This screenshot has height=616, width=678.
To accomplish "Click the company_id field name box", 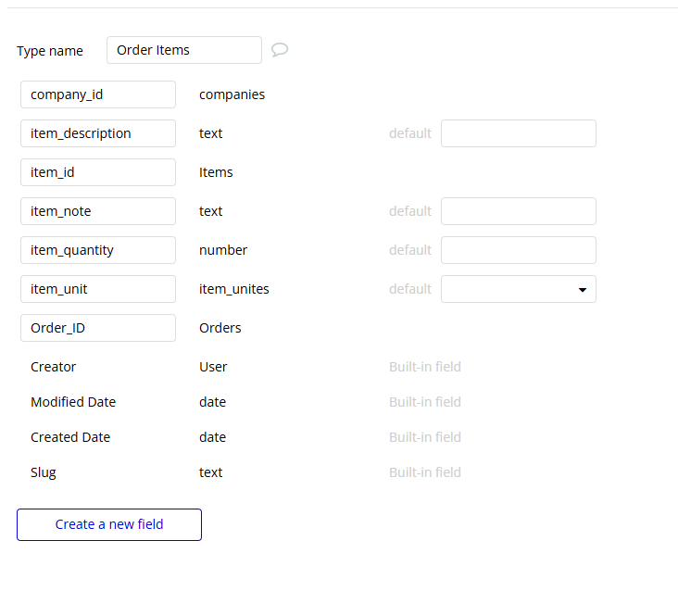I will [98, 94].
